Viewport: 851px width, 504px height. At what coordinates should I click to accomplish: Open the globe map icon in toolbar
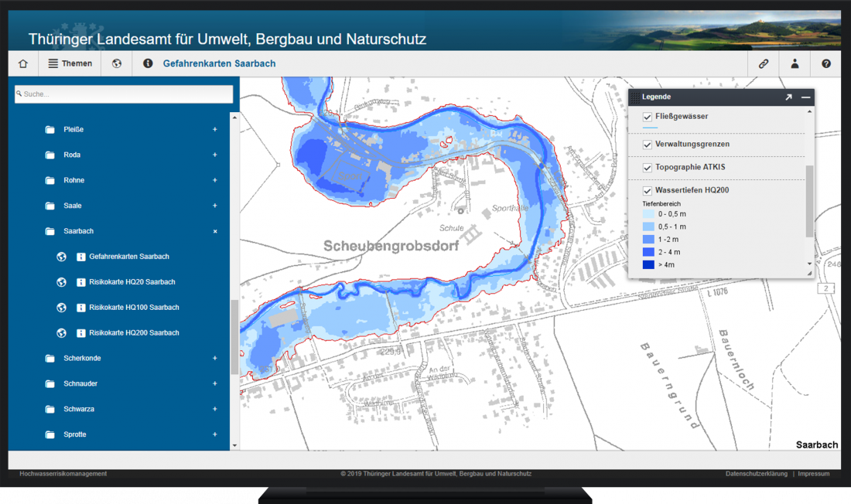coord(117,64)
